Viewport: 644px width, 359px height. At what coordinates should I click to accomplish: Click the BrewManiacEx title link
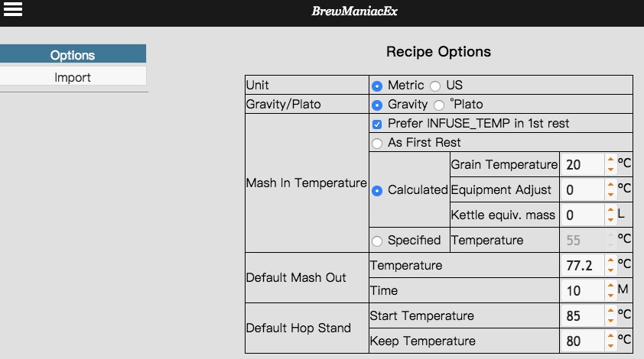click(x=354, y=11)
